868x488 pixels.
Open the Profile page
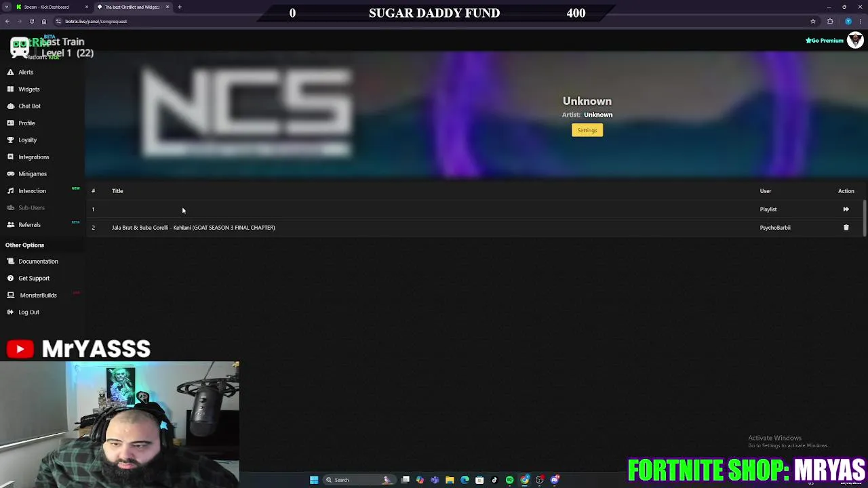(x=22, y=123)
